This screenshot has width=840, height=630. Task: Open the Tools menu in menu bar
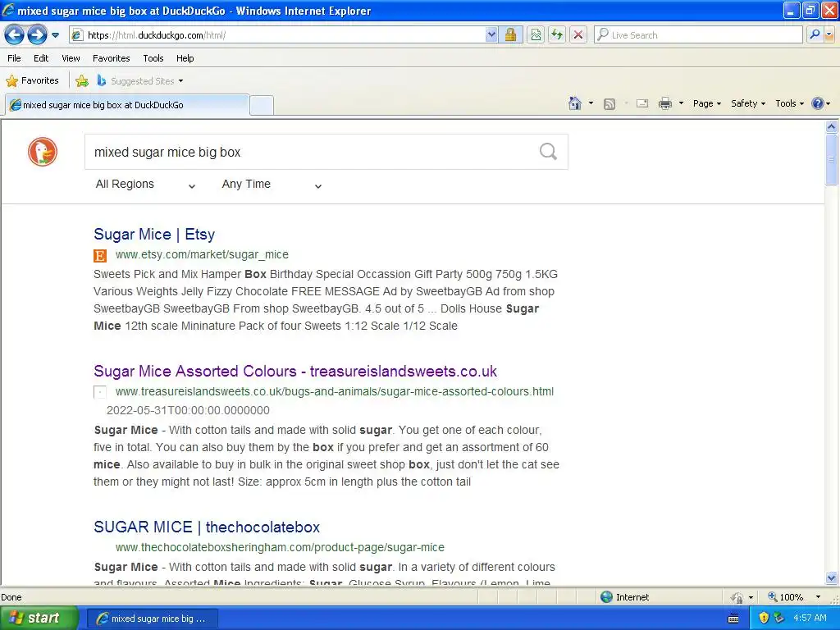click(x=153, y=58)
